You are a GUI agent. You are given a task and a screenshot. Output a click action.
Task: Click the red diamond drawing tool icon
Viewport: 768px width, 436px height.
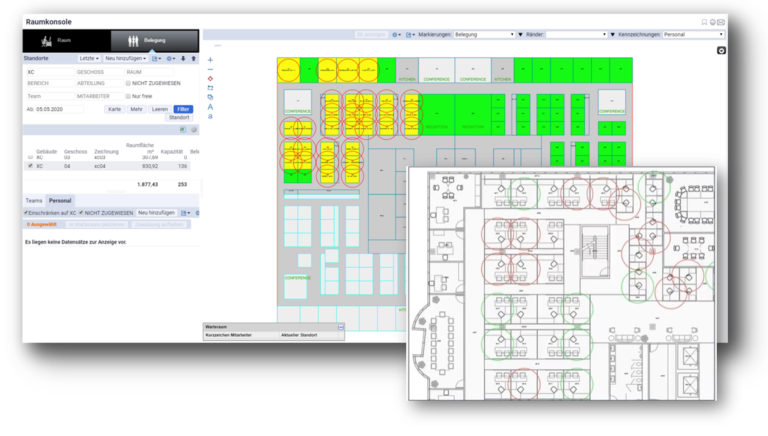coord(210,78)
